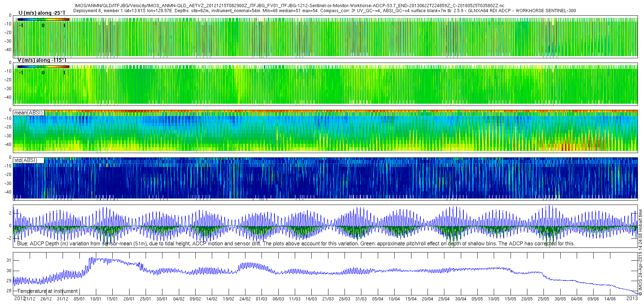Click the '05/01' date tick label
Viewport: 644px width, 304px height.
pyautogui.click(x=79, y=299)
